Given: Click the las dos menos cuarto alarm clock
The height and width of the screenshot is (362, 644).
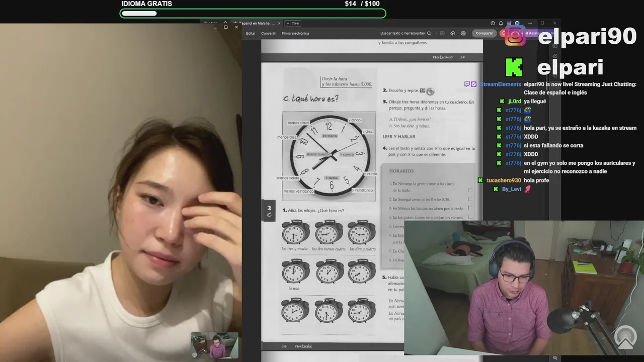Looking at the screenshot, I should click(329, 232).
